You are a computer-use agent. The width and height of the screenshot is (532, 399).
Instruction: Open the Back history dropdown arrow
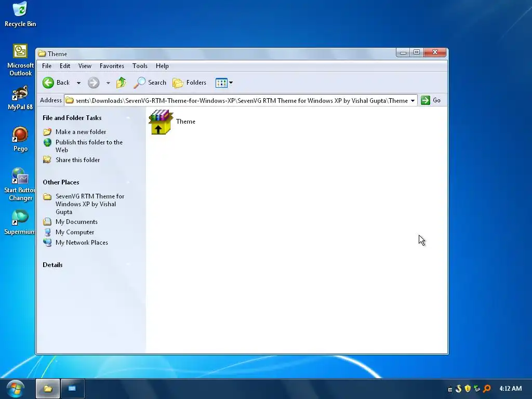pyautogui.click(x=78, y=83)
